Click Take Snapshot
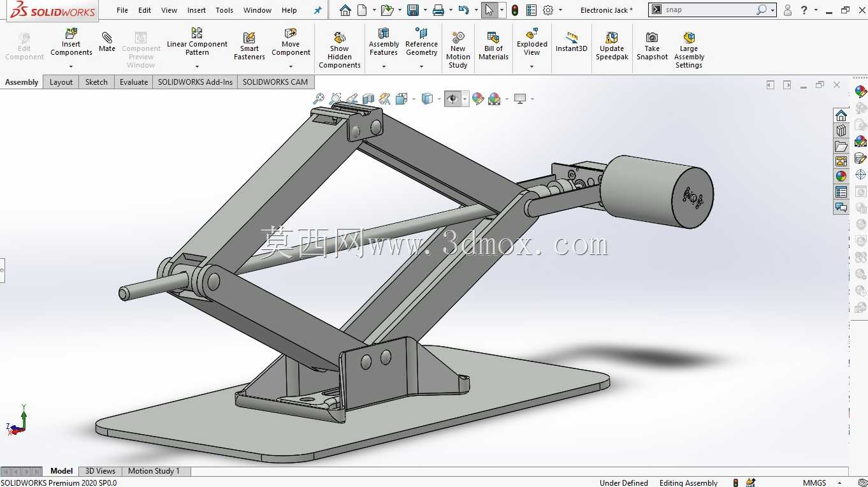Image resolution: width=868 pixels, height=487 pixels. (652, 46)
